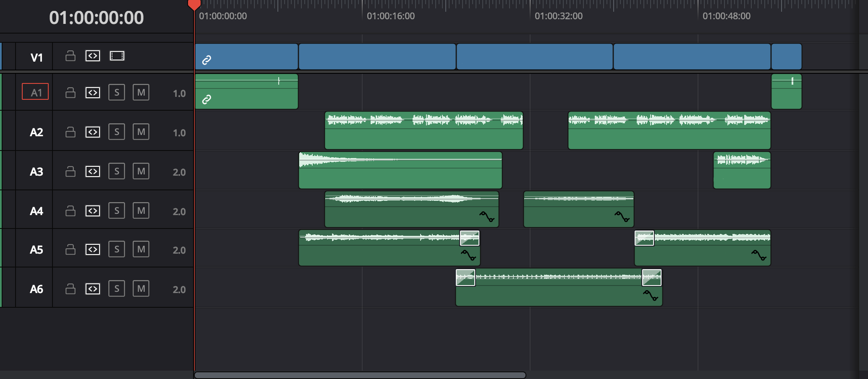The height and width of the screenshot is (379, 868).
Task: Select the first A2 audio clip
Action: pos(424,130)
